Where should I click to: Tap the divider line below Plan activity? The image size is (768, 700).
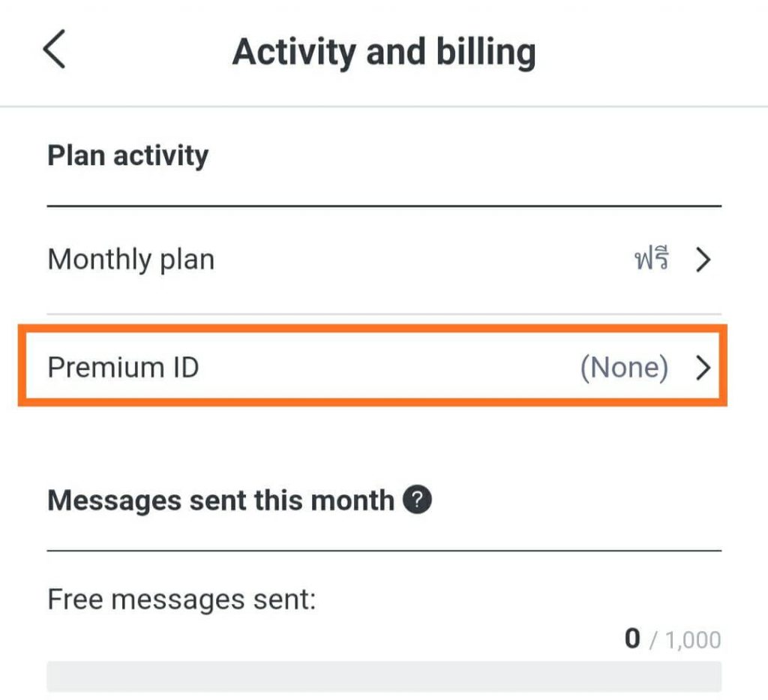tap(384, 206)
